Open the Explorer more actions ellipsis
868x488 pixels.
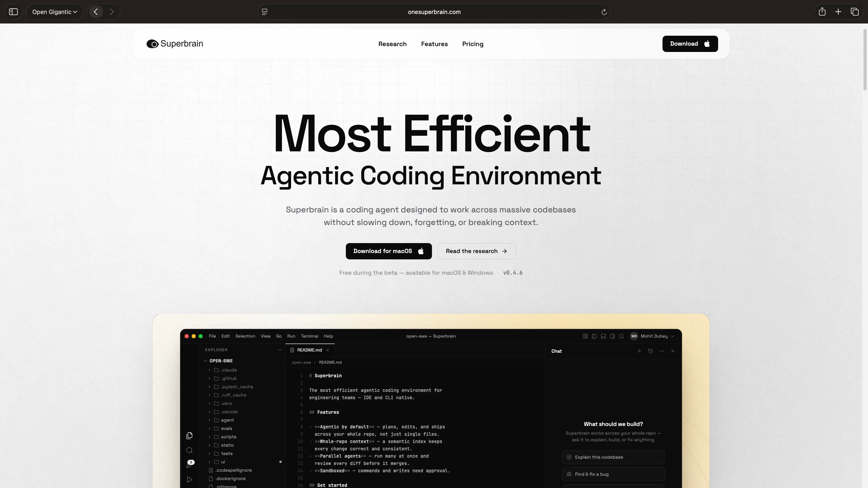coord(280,350)
